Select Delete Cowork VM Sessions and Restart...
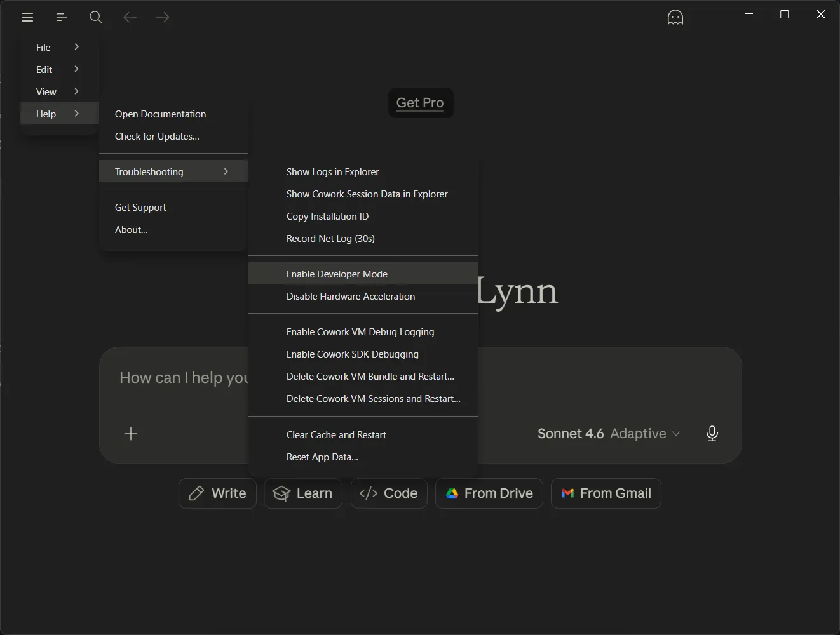 363,398
